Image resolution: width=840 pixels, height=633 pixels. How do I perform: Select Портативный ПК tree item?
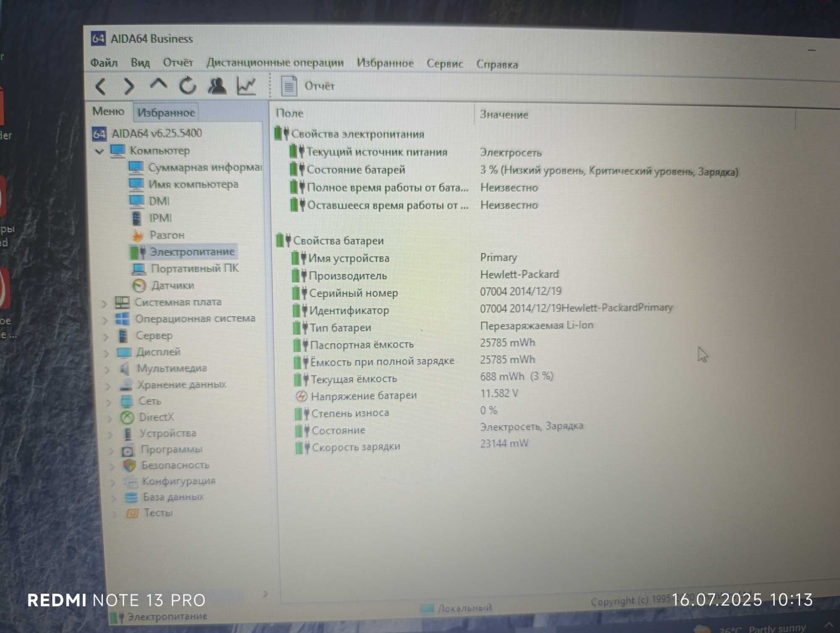(x=185, y=269)
